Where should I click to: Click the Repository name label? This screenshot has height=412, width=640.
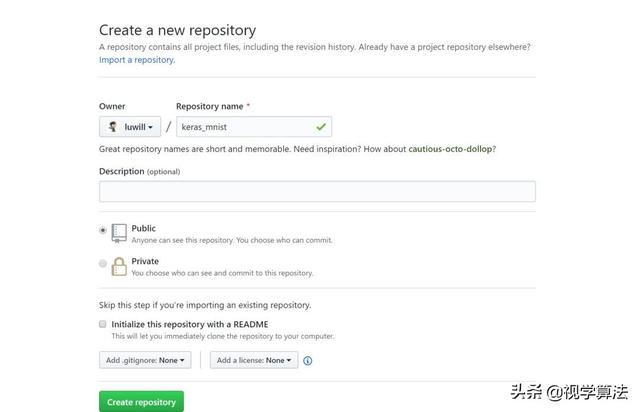tap(210, 106)
